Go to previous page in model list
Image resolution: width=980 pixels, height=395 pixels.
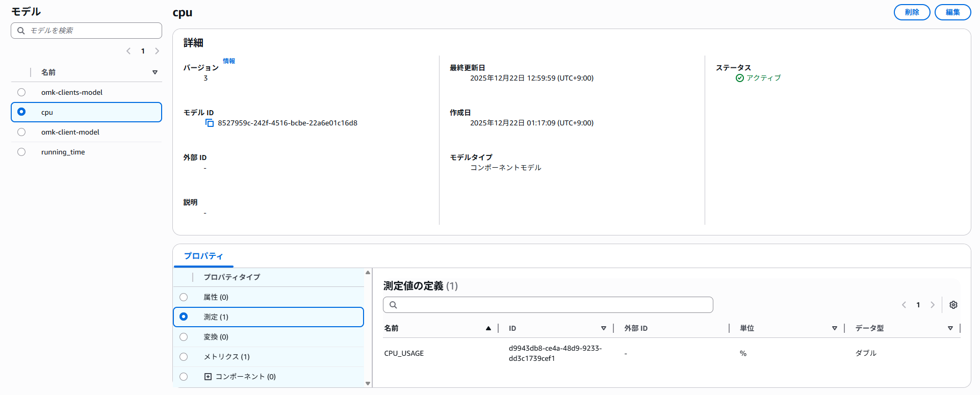(x=128, y=51)
